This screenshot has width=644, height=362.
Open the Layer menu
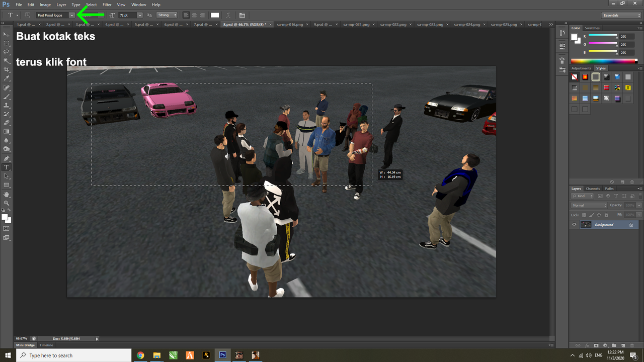click(61, 5)
